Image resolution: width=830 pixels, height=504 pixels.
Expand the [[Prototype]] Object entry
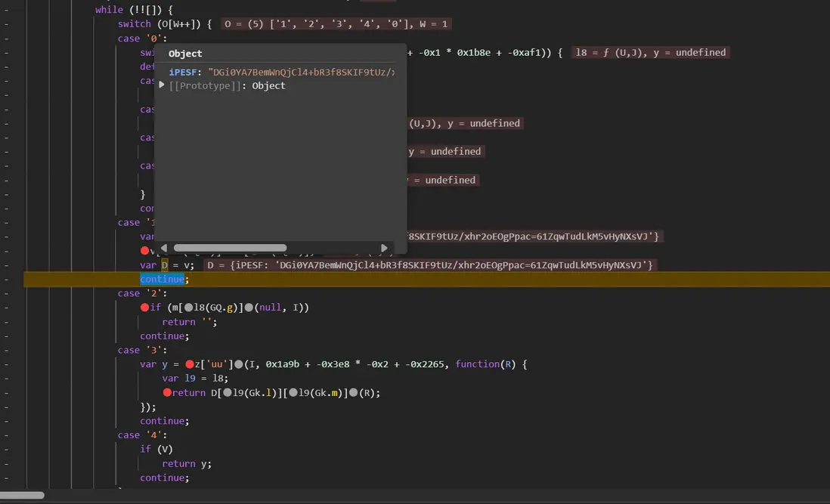[162, 85]
